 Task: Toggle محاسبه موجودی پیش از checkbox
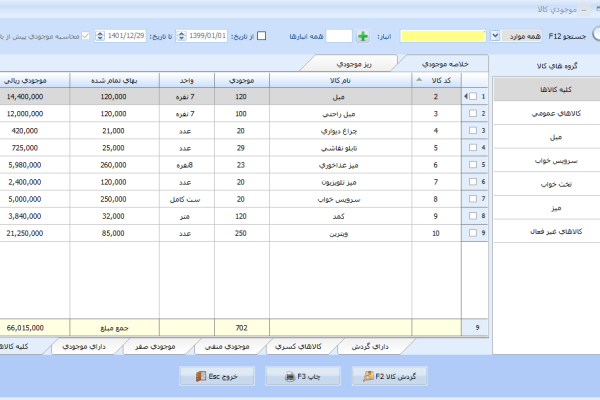[86, 36]
